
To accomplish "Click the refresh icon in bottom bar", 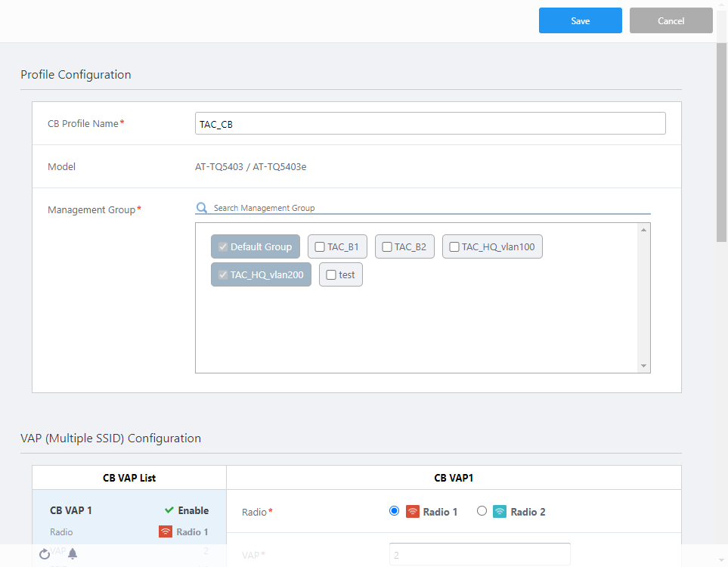I will click(45, 553).
